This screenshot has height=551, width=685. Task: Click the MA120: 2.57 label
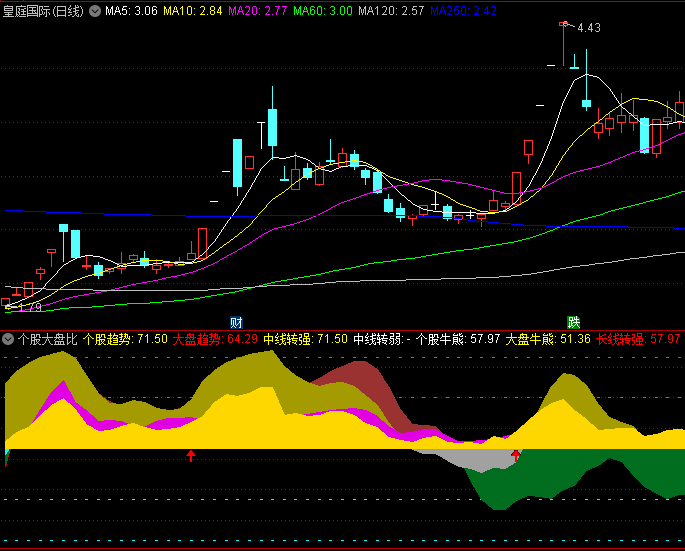point(391,11)
